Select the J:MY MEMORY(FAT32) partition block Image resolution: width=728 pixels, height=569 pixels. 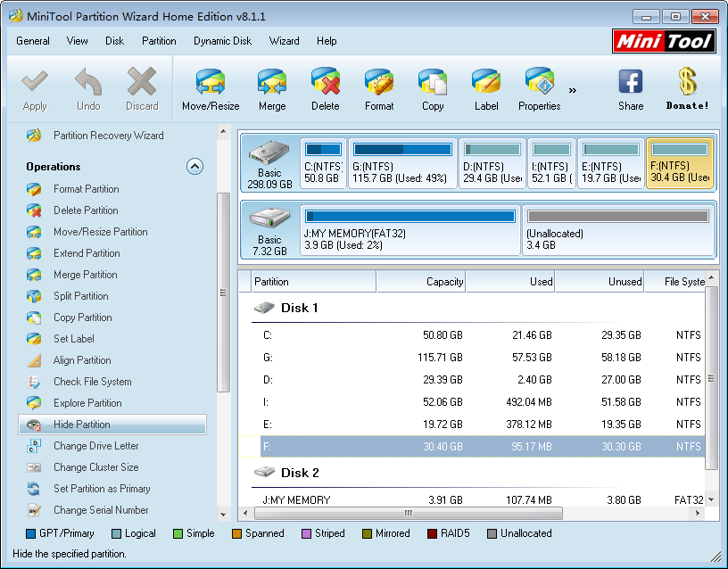pos(410,230)
